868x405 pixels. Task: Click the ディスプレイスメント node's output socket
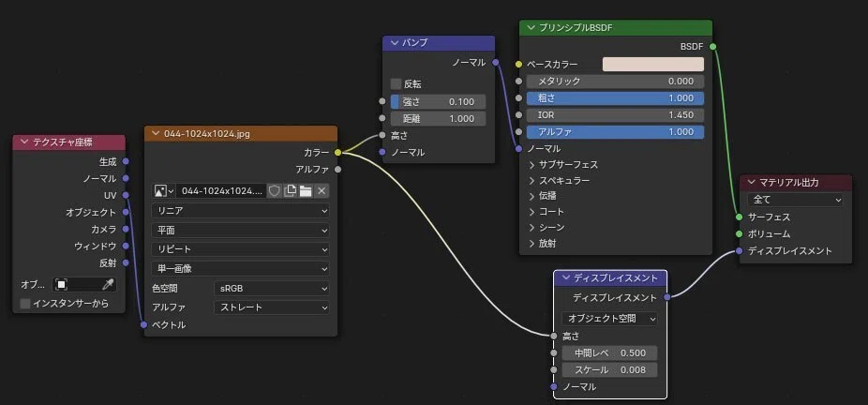click(667, 297)
